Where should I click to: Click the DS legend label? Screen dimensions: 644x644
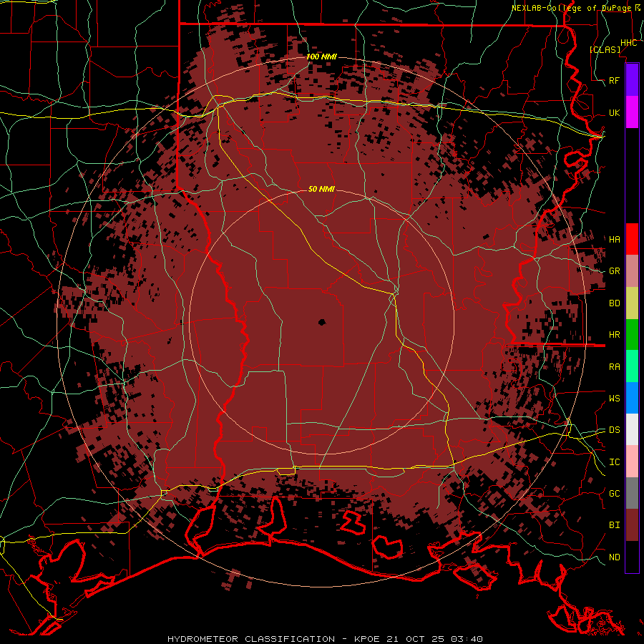pyautogui.click(x=614, y=429)
